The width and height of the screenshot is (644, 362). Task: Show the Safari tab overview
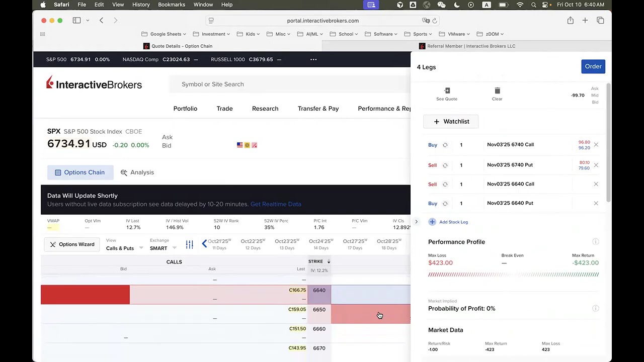coord(600,21)
